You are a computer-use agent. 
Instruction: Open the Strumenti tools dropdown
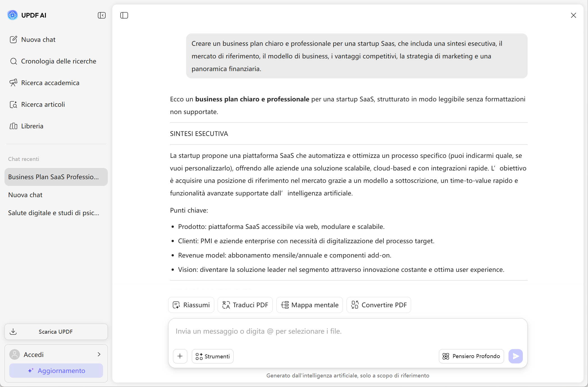213,356
